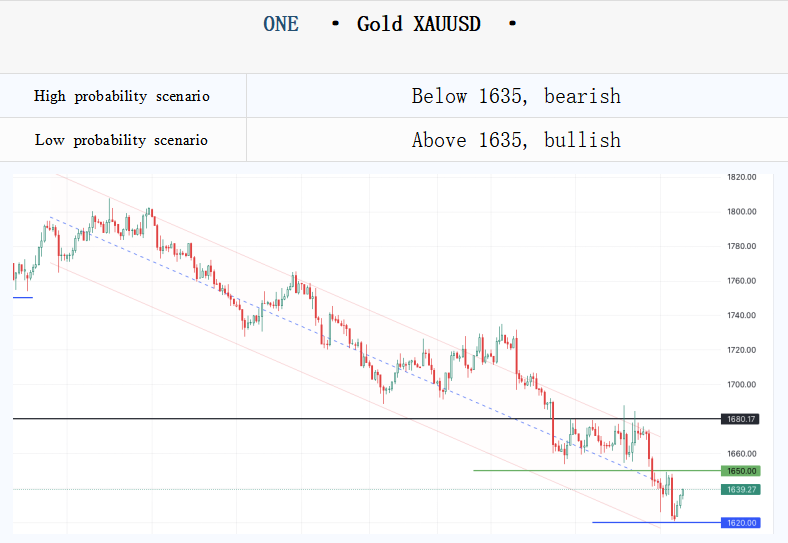Select the green 1650.00 price tag
The image size is (788, 543).
point(739,470)
